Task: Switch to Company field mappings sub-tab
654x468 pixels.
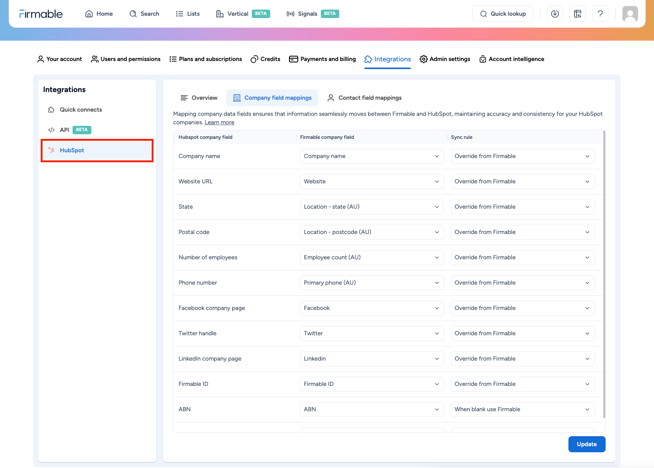Action: pyautogui.click(x=272, y=98)
